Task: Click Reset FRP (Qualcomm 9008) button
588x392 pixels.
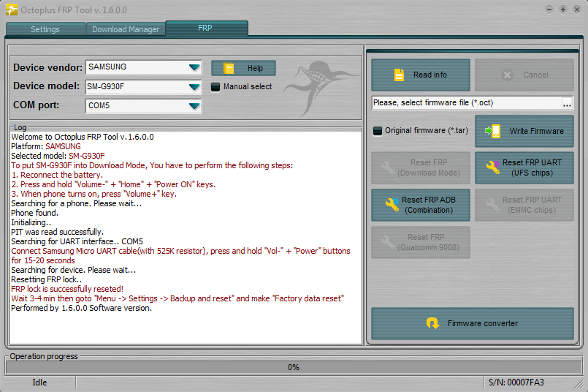Action: [x=421, y=242]
